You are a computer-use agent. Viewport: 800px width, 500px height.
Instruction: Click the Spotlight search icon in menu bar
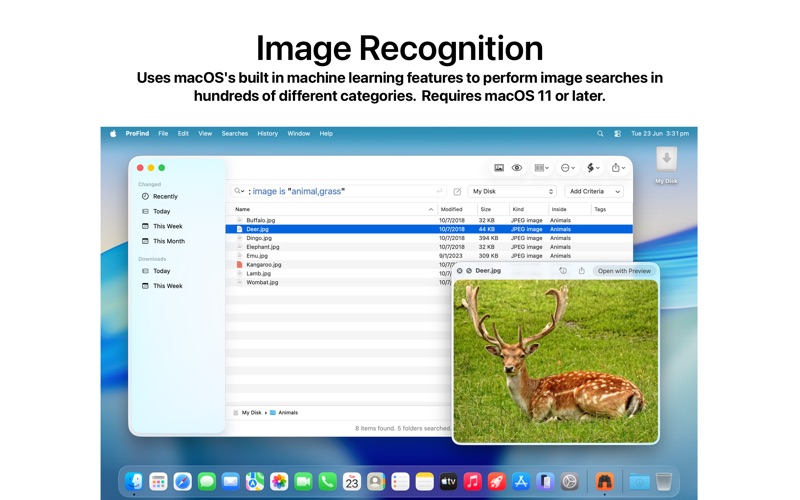[600, 134]
